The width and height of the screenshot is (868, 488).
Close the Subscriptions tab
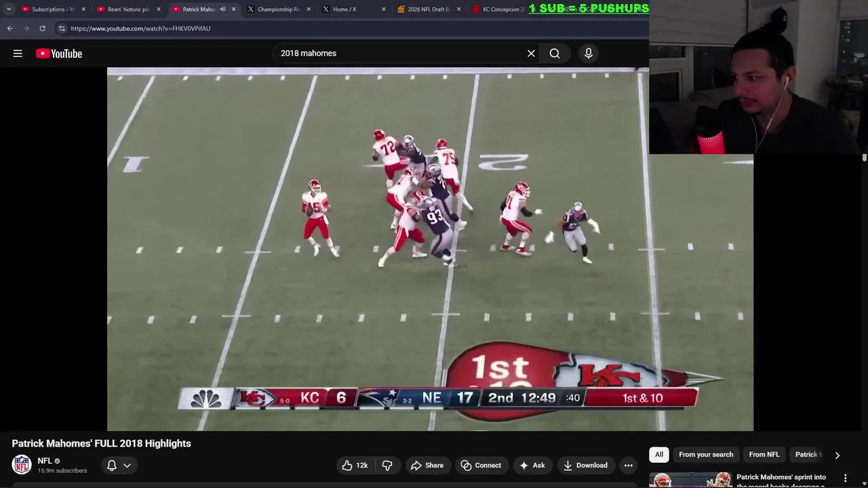84,9
